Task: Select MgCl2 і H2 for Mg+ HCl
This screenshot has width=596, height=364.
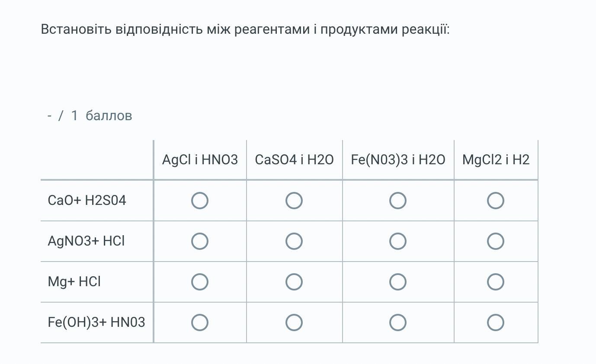Action: [496, 282]
